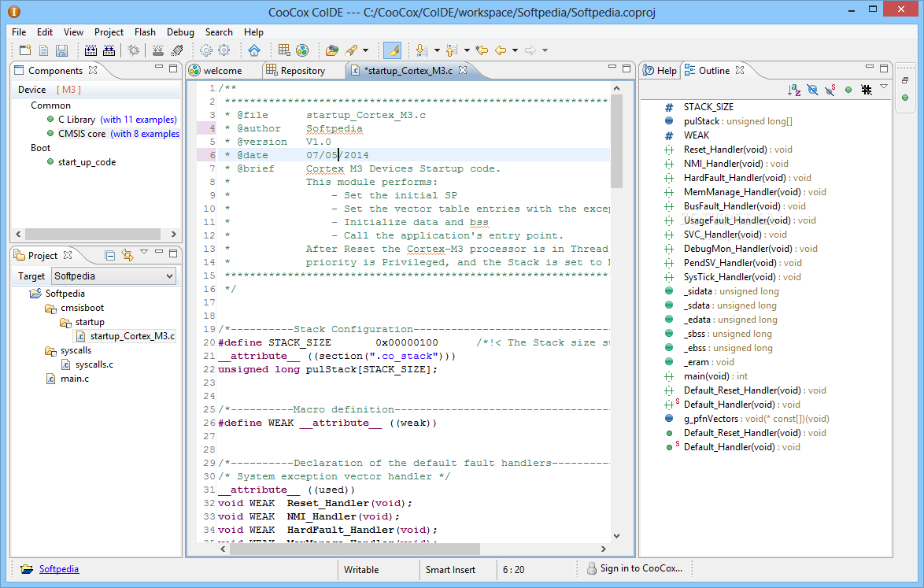Select main.c in the Project tree
924x588 pixels.
75,379
